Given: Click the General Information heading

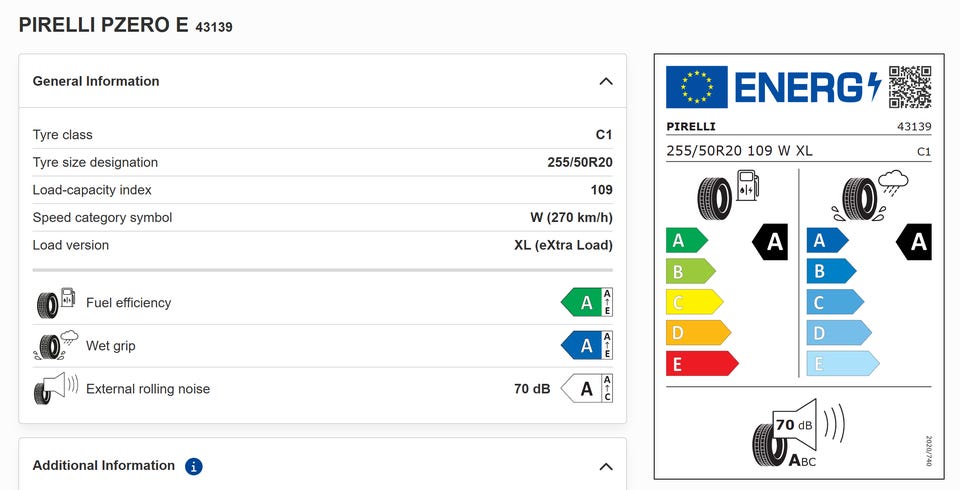Looking at the screenshot, I should [96, 81].
